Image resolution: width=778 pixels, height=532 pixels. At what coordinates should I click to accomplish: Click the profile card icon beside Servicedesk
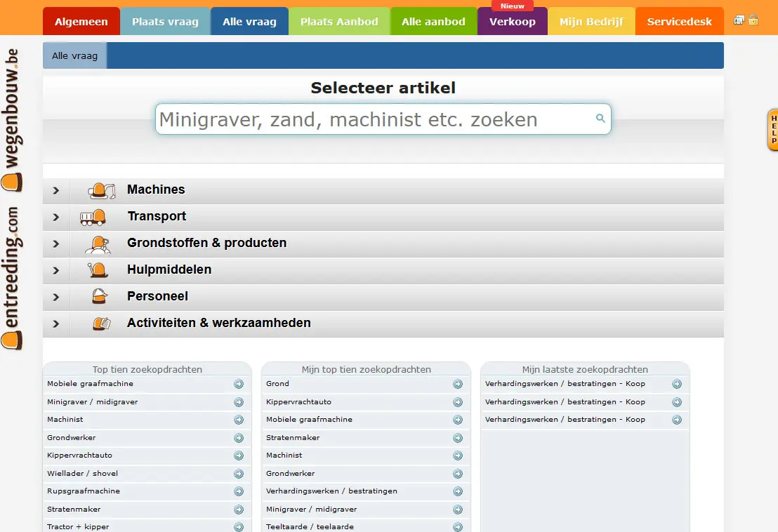click(x=739, y=20)
